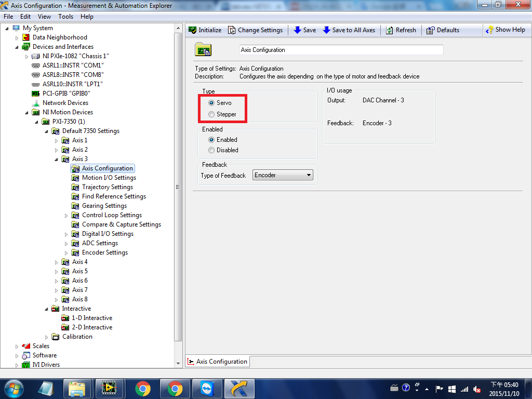Set the axis to Disabled
The height and width of the screenshot is (399, 532).
tap(211, 150)
